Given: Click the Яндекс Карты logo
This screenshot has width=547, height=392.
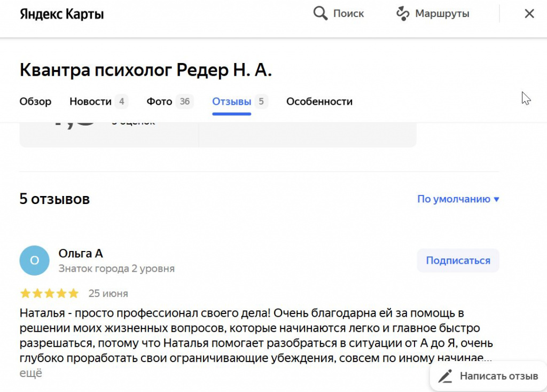Looking at the screenshot, I should pyautogui.click(x=61, y=13).
